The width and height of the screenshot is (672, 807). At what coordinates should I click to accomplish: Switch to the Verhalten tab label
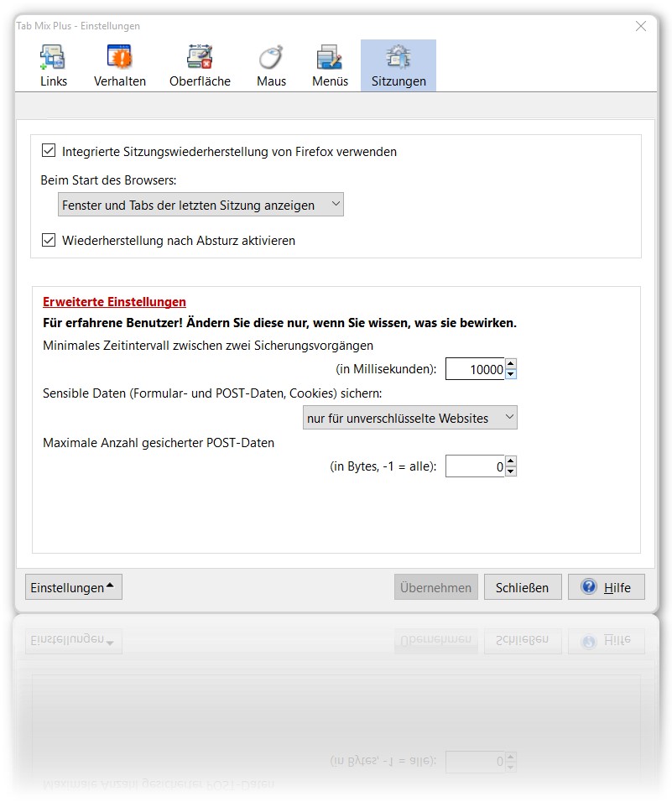click(120, 81)
